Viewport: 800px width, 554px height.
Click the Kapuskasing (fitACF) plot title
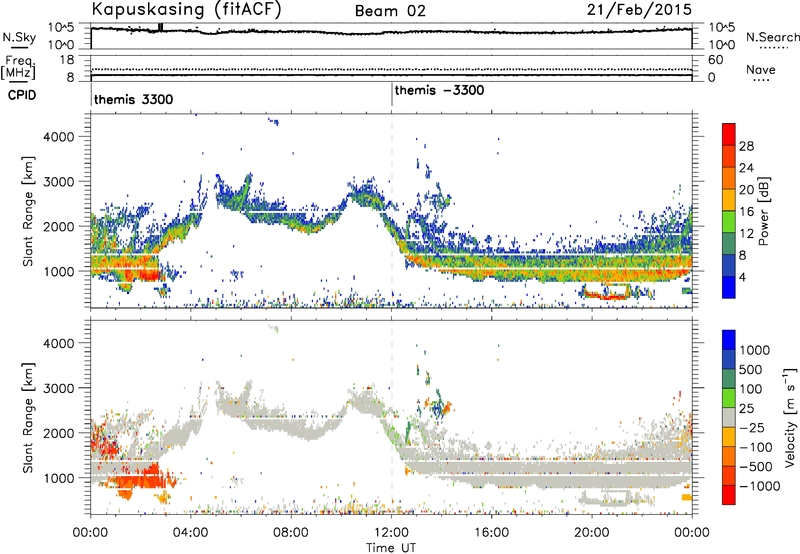tap(187, 10)
